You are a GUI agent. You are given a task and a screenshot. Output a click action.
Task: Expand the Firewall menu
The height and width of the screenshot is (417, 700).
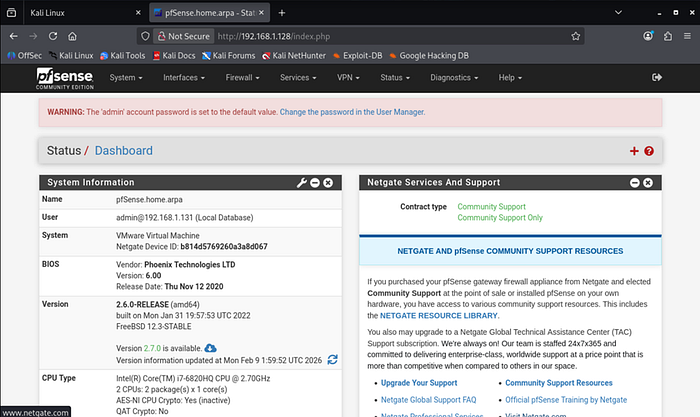point(242,77)
